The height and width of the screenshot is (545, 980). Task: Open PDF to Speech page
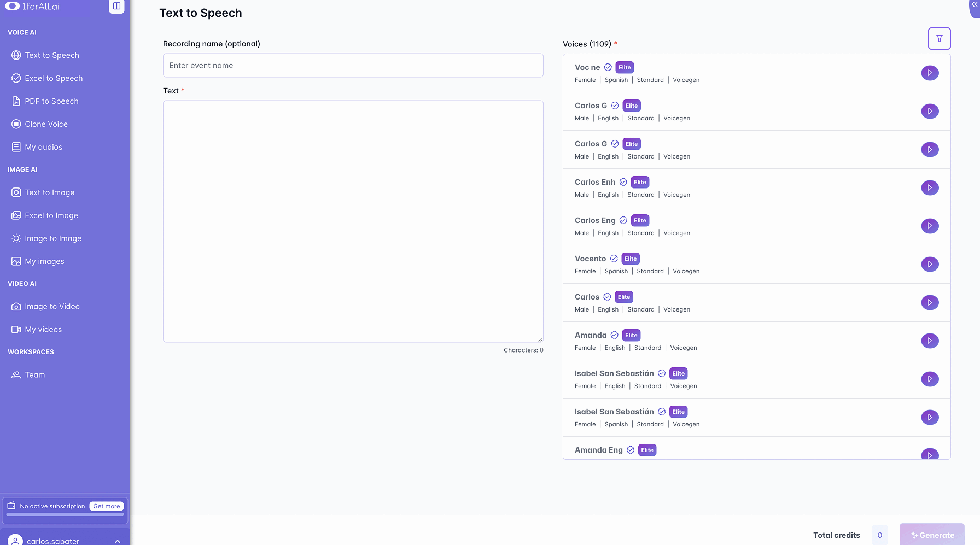(51, 101)
